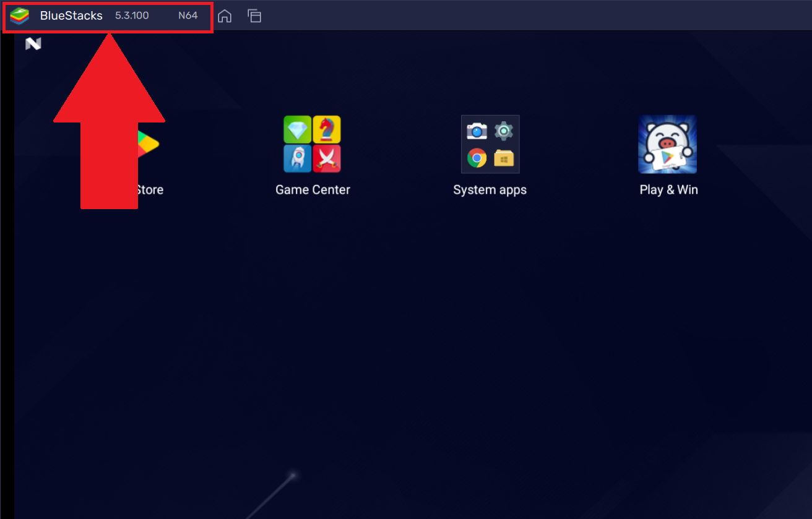Screen dimensions: 812x519
Task: Select the blue rocket game icon
Action: pyautogui.click(x=298, y=158)
